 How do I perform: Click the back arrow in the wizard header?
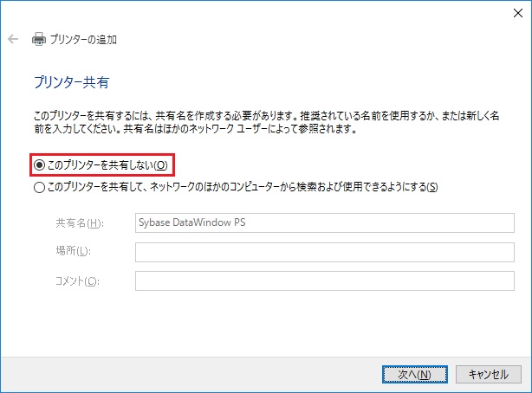pyautogui.click(x=13, y=39)
